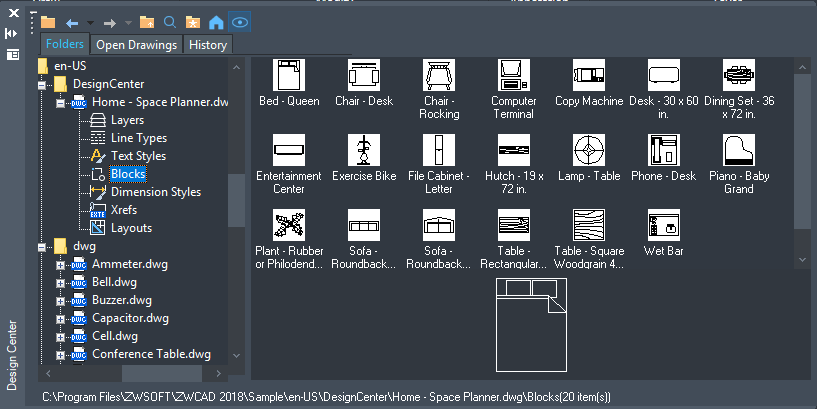The image size is (817, 409).
Task: Click the Search magnifier icon
Action: pos(169,21)
